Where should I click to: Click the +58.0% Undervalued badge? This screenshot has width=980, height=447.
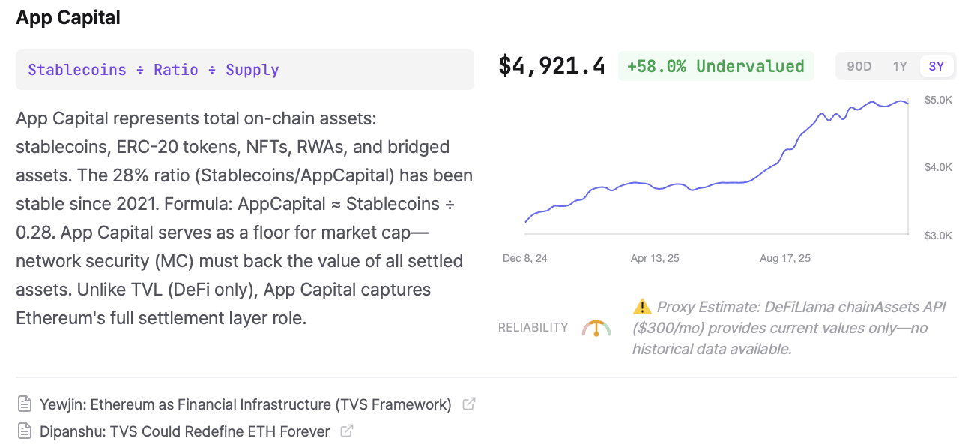pyautogui.click(x=715, y=66)
